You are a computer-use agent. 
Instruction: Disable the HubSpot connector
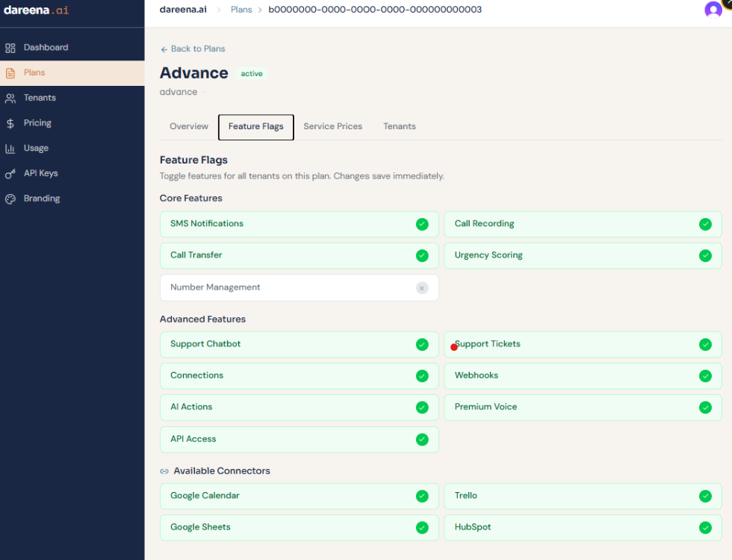705,527
